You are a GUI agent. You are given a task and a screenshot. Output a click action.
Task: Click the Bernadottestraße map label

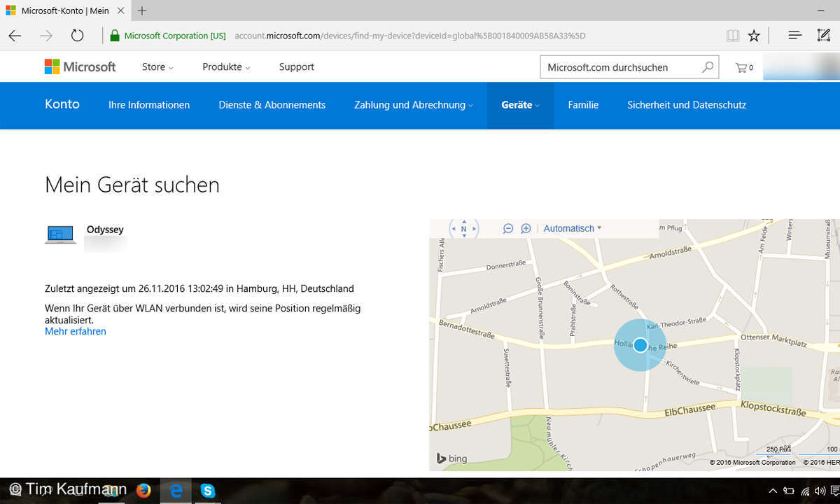tap(465, 329)
